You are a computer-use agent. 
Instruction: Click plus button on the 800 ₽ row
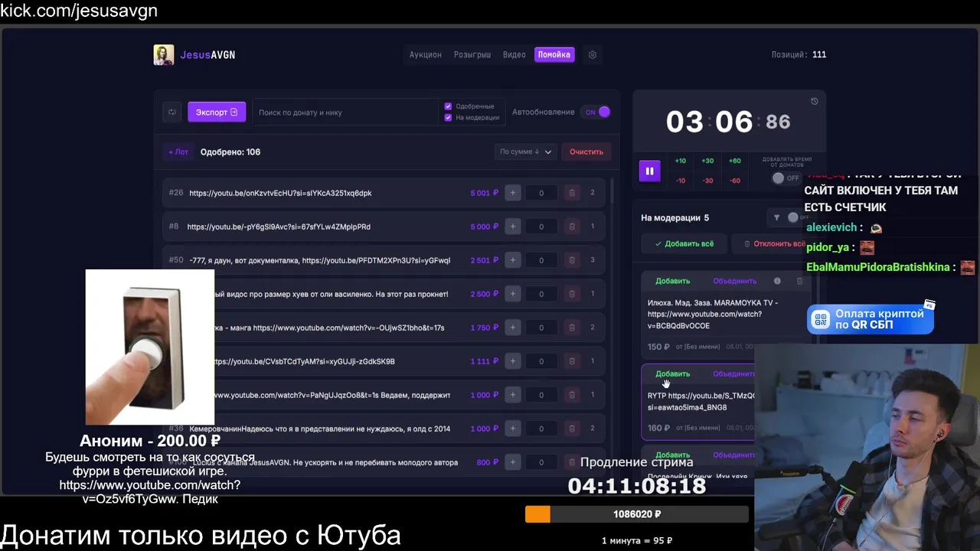click(x=513, y=462)
